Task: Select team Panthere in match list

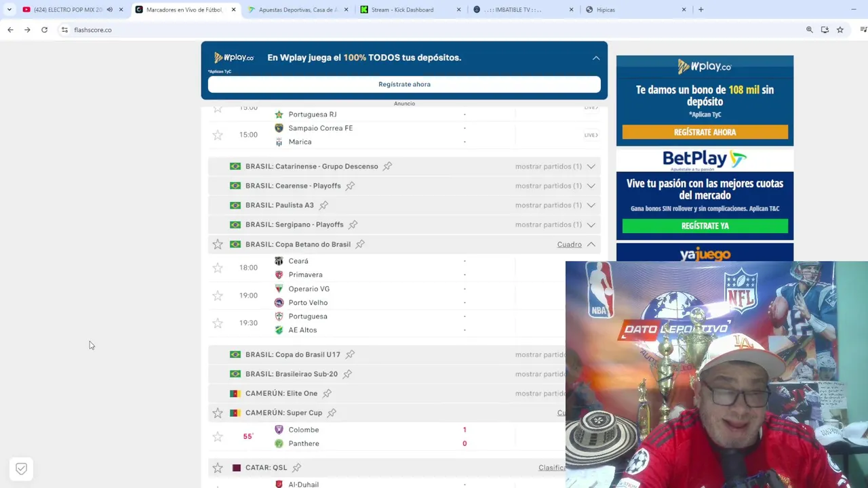Action: click(304, 443)
